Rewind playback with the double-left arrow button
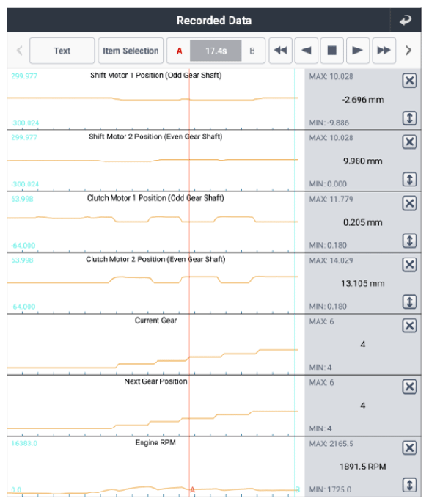Screen dimensions: 429x504 [x=281, y=51]
